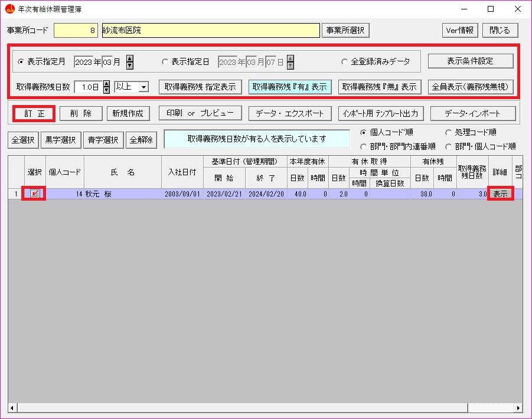Click the 38.0 有休残 days cell

tap(422, 194)
